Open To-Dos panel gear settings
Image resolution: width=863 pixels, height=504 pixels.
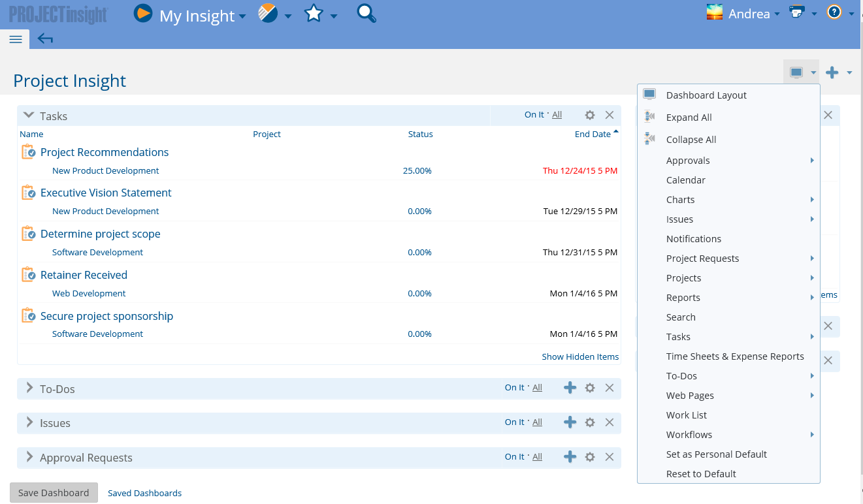(x=590, y=388)
